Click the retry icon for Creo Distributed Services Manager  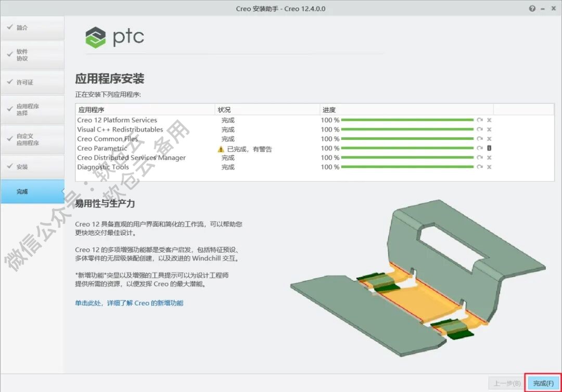[480, 158]
